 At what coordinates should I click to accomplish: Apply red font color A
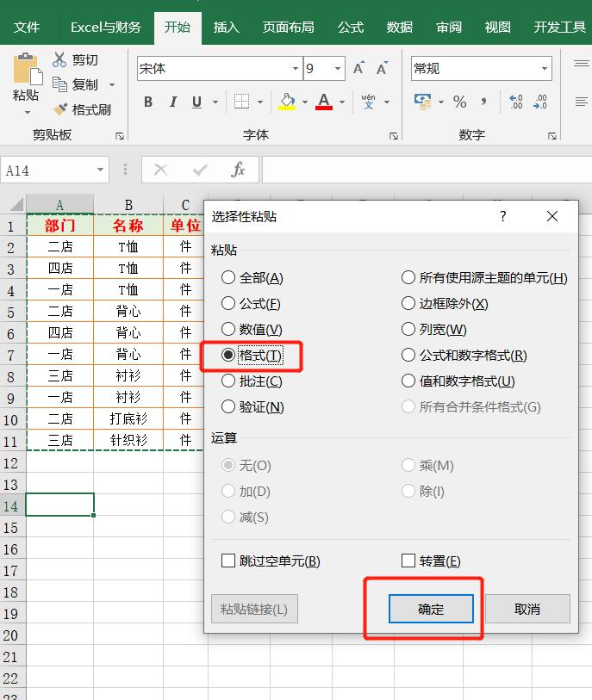324,102
